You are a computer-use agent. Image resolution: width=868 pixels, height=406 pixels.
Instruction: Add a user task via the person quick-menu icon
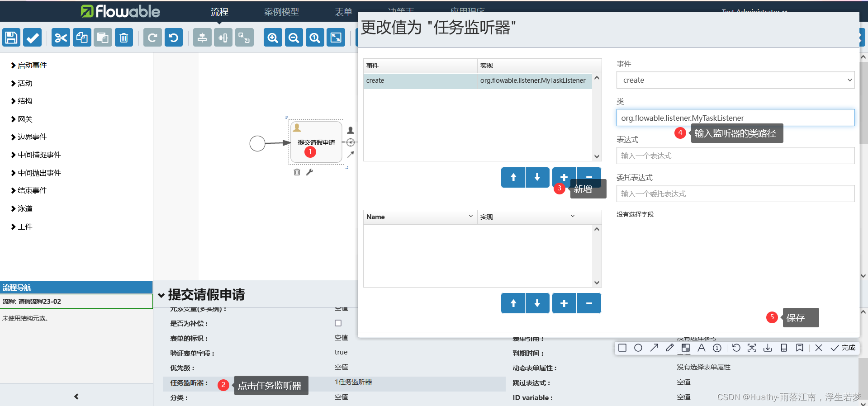tap(351, 130)
